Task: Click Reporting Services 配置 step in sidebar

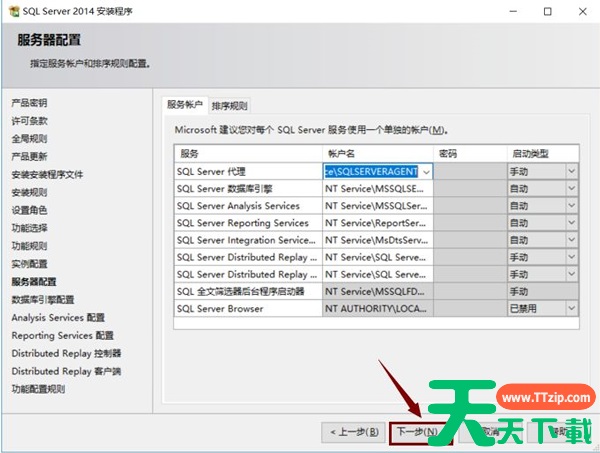Action: 63,336
